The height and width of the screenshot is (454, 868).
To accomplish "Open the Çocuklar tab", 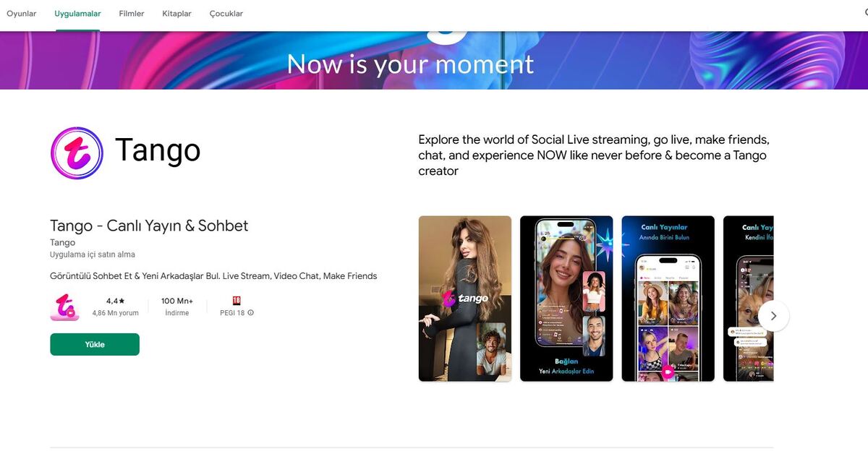I will tap(226, 14).
